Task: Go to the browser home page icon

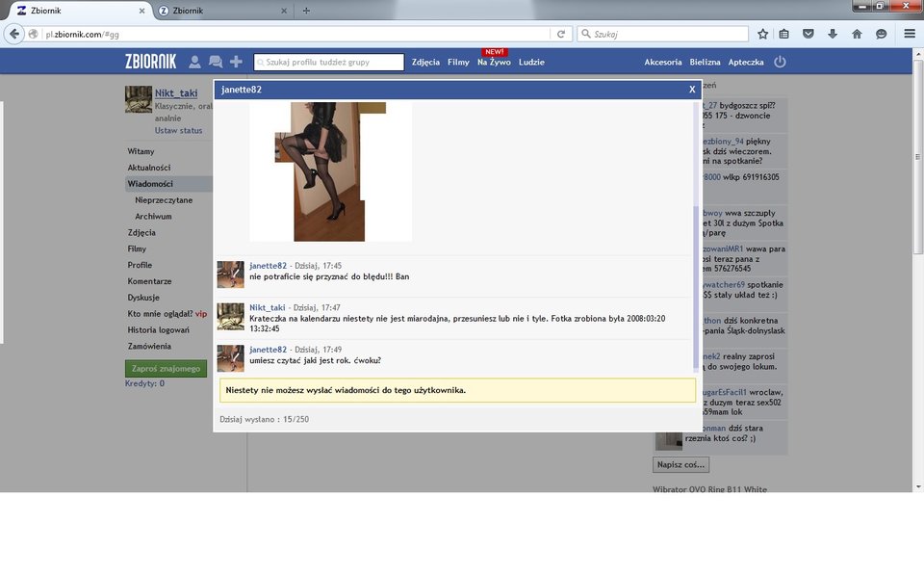Action: [857, 34]
